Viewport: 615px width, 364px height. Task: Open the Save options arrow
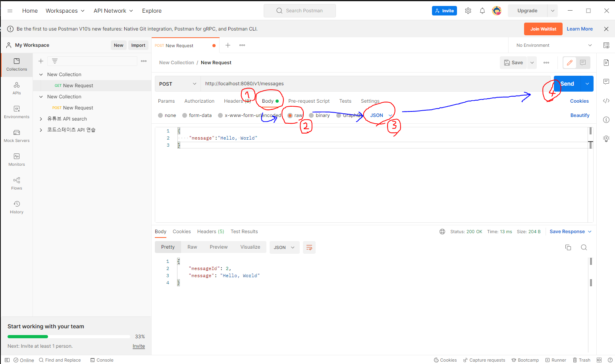click(x=532, y=63)
